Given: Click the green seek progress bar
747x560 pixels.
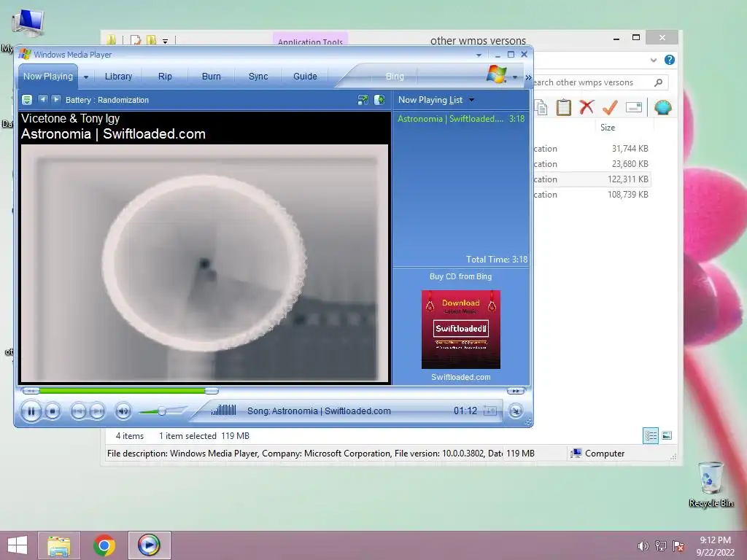Looking at the screenshot, I should [122, 391].
